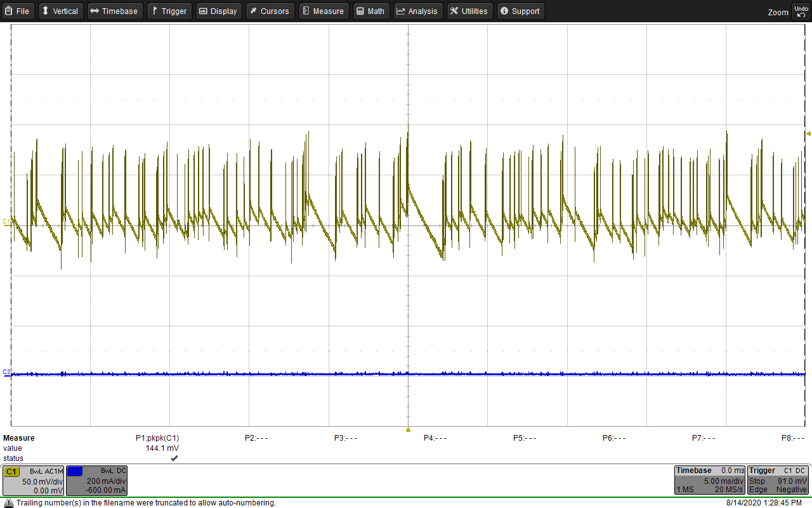Viewport: 812px width, 508px height.
Task: Select the P4 measurement slot
Action: [x=435, y=438]
